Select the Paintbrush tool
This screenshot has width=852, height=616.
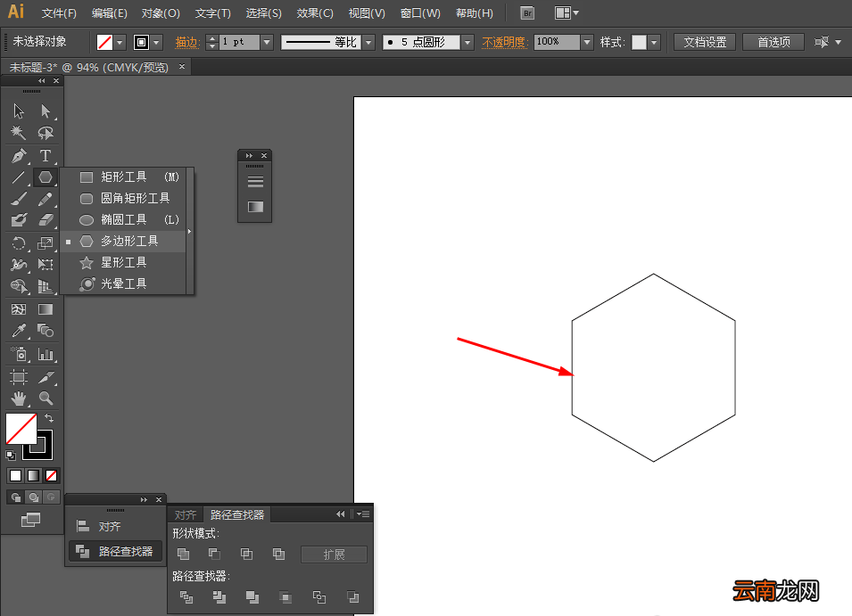pos(19,199)
